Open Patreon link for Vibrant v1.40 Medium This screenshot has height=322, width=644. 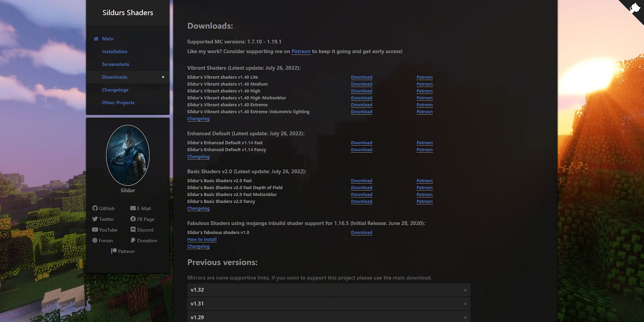click(x=425, y=84)
